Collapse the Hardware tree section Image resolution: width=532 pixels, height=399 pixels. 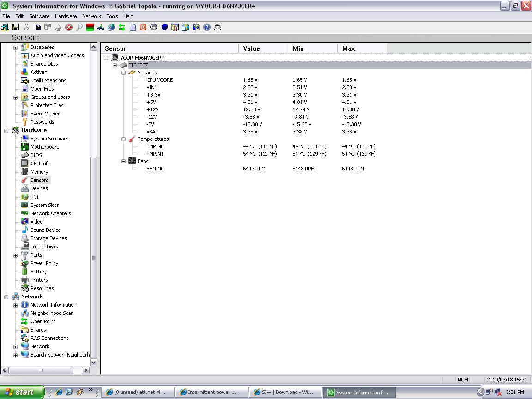coord(6,131)
